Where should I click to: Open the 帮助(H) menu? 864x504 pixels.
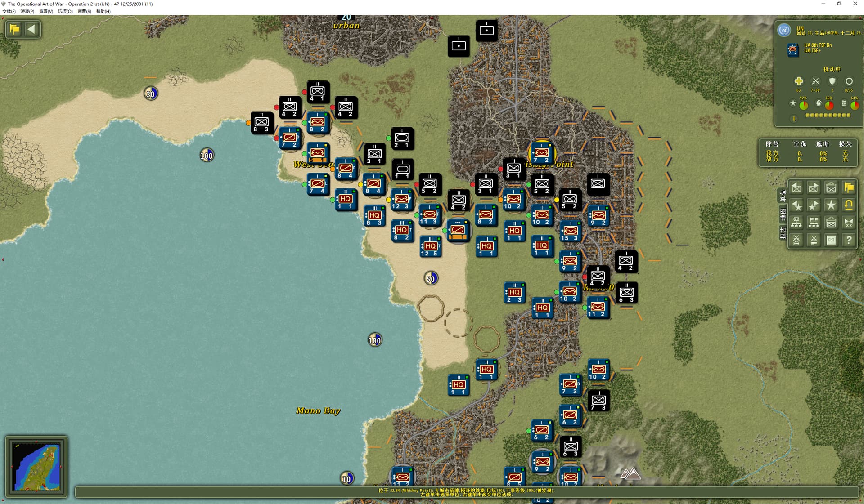click(x=103, y=11)
